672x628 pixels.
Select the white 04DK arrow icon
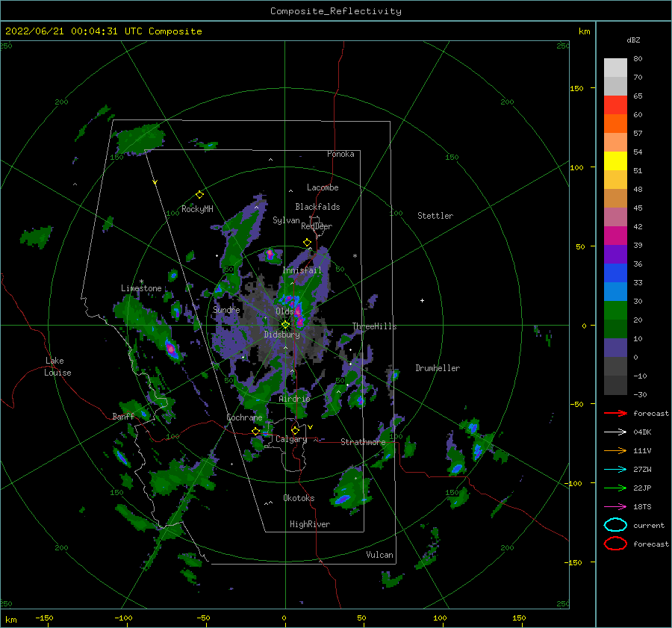coord(615,432)
